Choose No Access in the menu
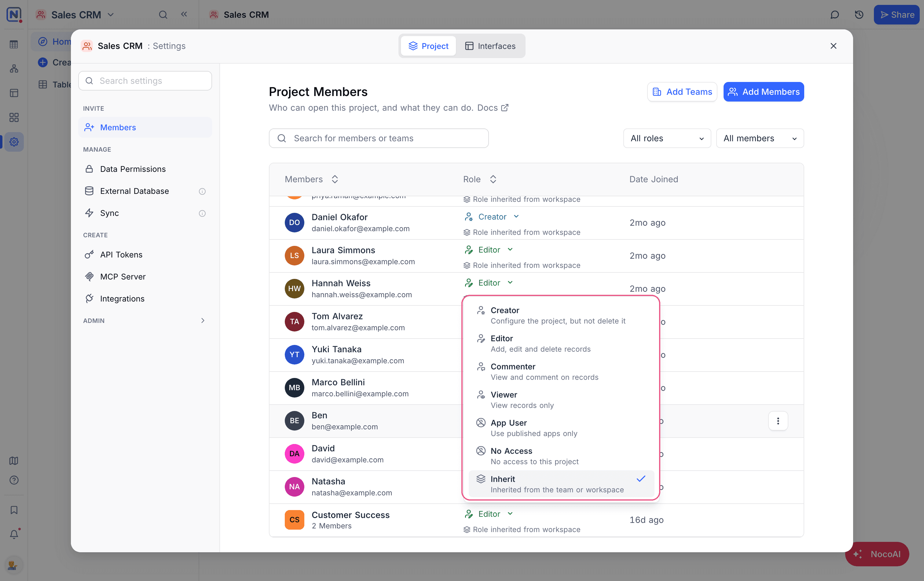Viewport: 924px width, 581px height. coord(561,456)
